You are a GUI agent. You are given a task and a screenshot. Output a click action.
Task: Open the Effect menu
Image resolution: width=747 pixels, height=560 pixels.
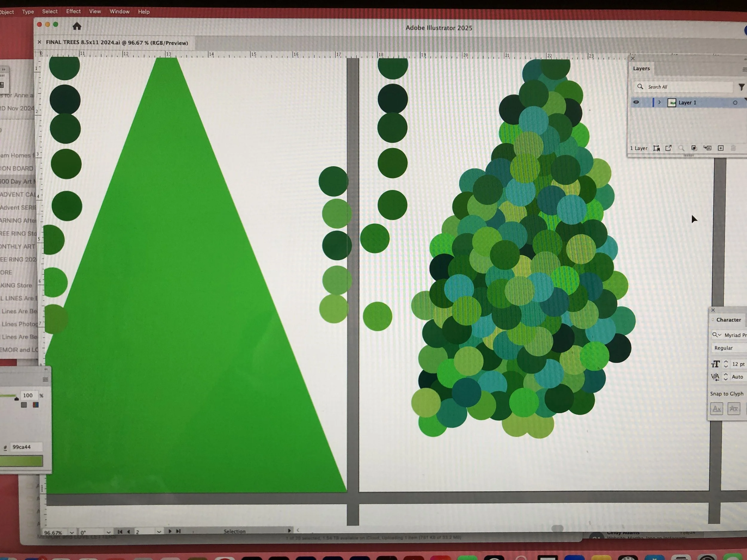pyautogui.click(x=73, y=11)
